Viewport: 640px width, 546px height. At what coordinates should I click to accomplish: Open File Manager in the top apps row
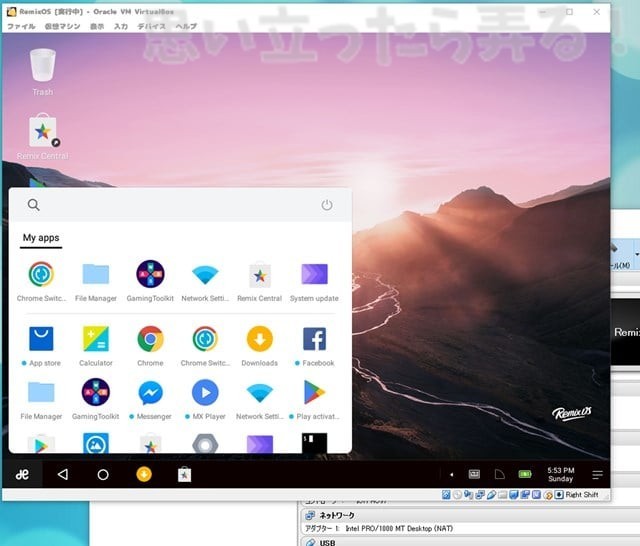[96, 281]
